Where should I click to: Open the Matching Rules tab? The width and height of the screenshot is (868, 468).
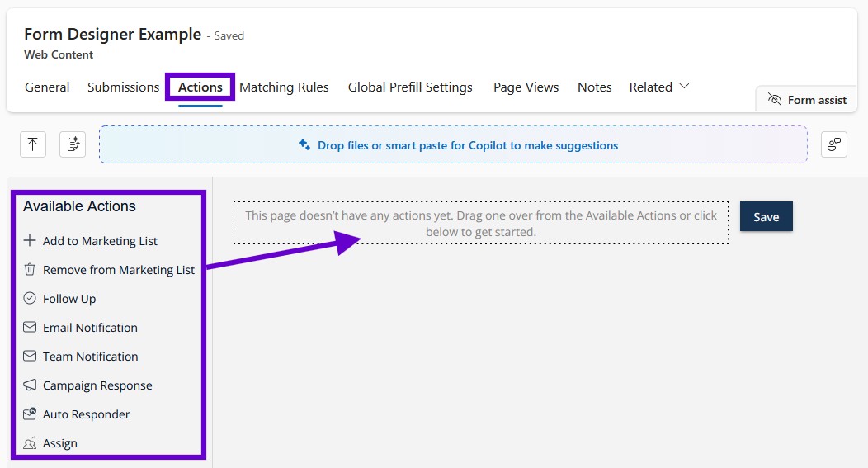(x=284, y=87)
